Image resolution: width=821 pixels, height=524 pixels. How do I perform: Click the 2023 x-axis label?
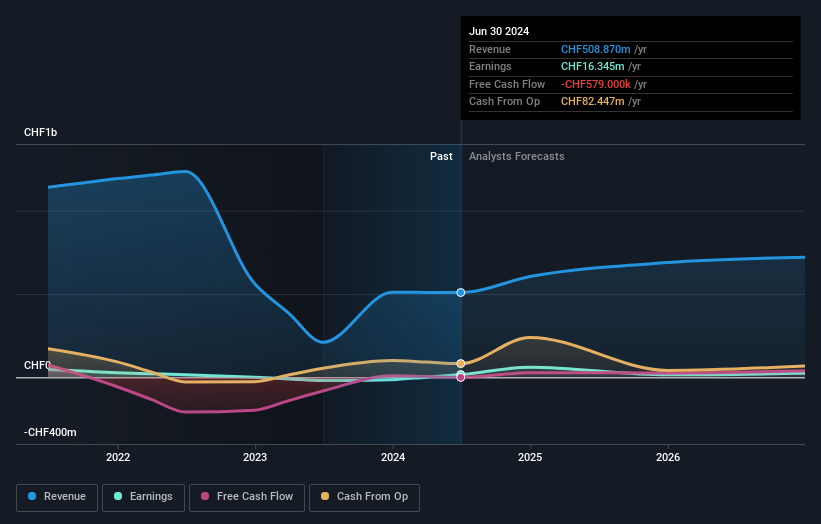click(x=255, y=457)
